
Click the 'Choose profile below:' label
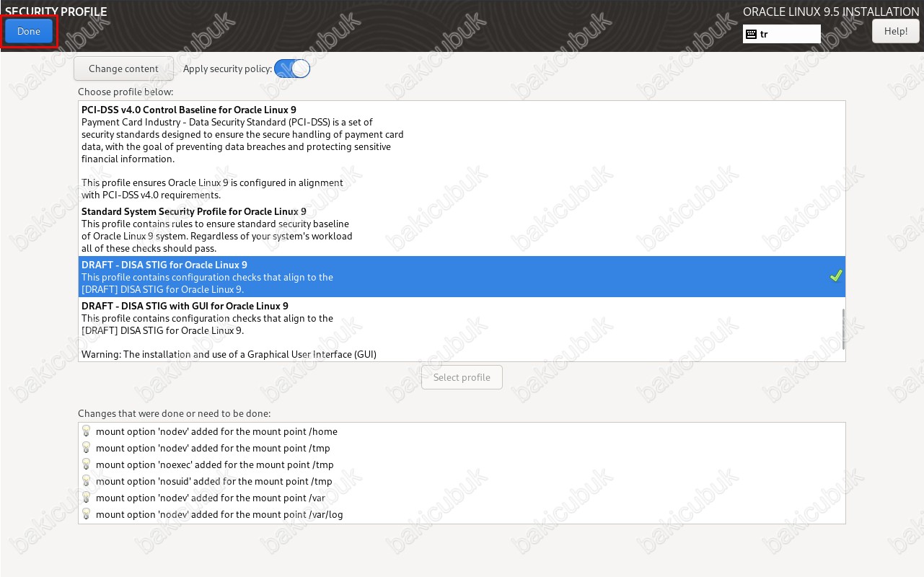[x=126, y=92]
